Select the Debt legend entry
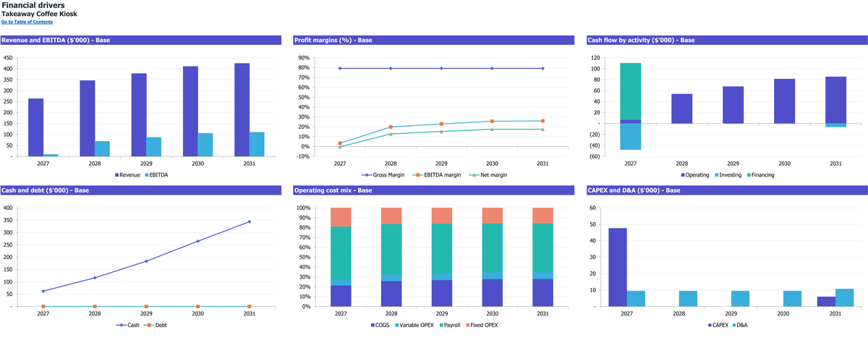Image resolution: width=868 pixels, height=364 pixels. pos(157,326)
